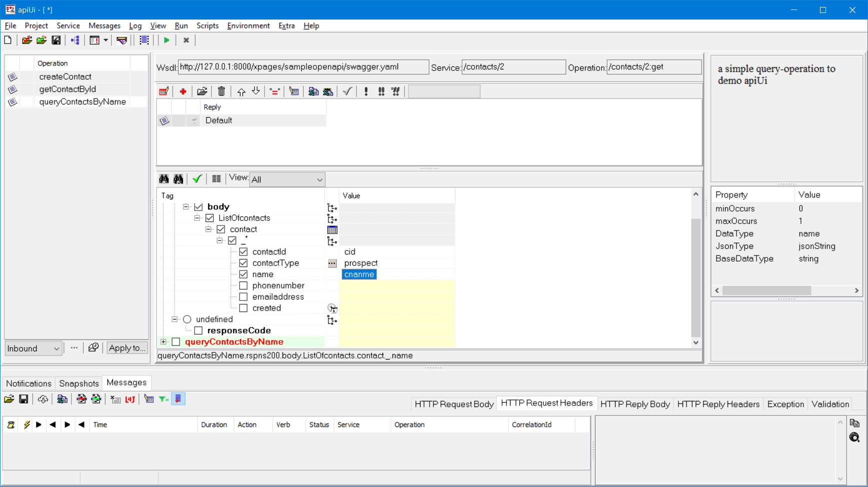Select the undefined radio button
The image size is (868, 487).
(187, 319)
